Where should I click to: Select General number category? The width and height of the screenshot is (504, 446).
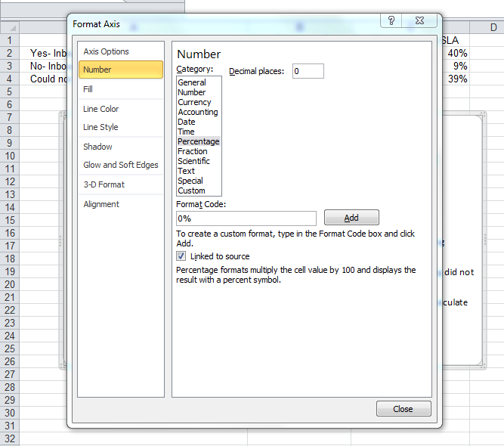[x=192, y=82]
